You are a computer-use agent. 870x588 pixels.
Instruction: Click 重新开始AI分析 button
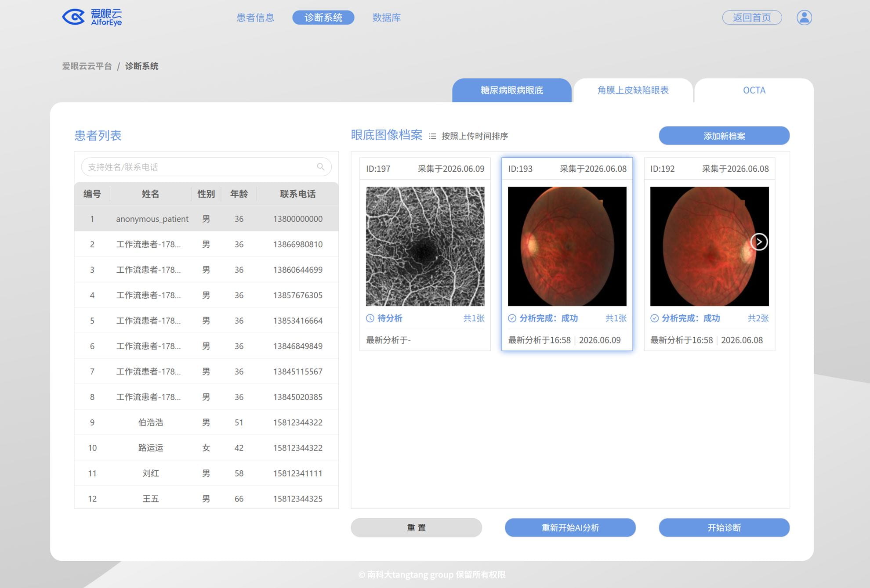[570, 527]
